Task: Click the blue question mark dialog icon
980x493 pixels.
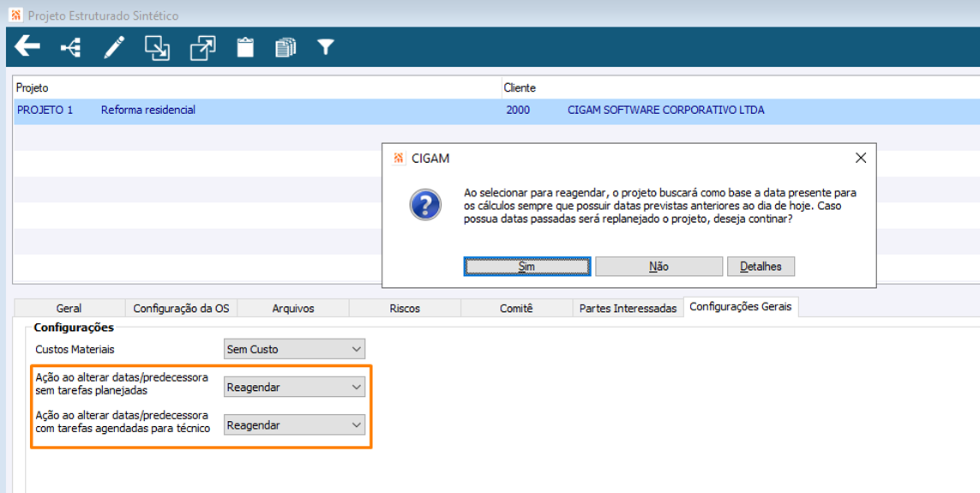Action: tap(425, 204)
